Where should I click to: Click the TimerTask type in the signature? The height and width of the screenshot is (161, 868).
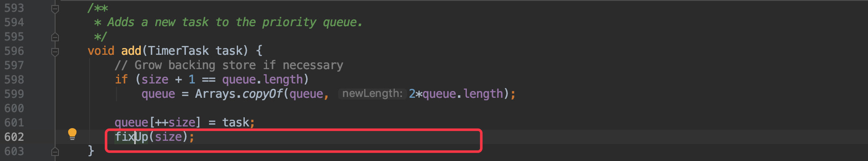[x=178, y=51]
